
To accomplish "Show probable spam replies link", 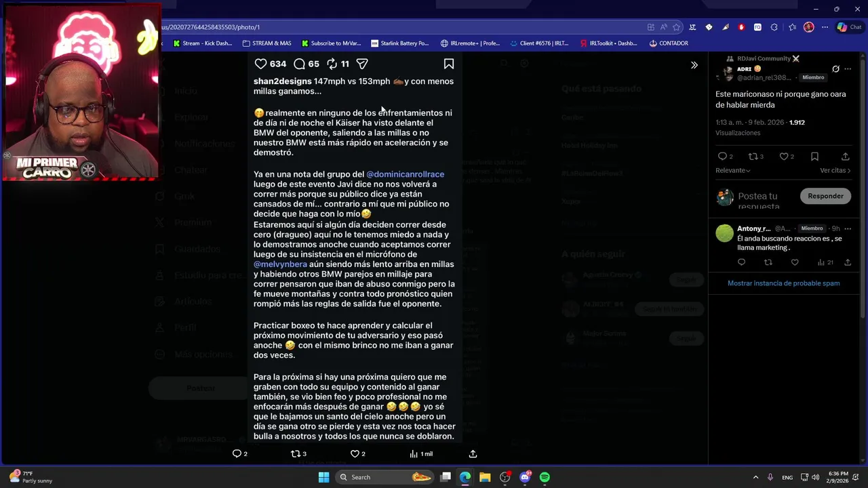I will (783, 283).
